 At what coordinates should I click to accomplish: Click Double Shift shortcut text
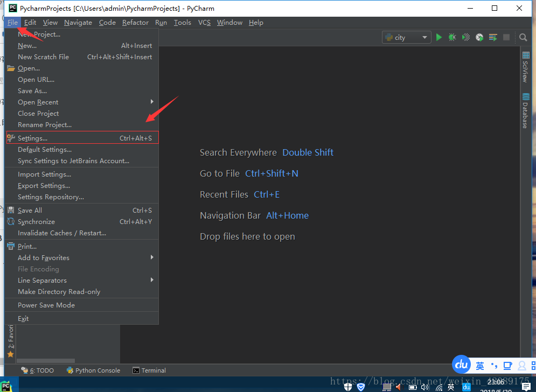pos(308,152)
